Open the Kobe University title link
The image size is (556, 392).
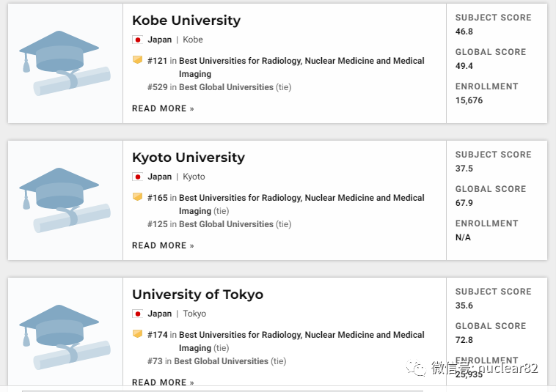pyautogui.click(x=186, y=21)
